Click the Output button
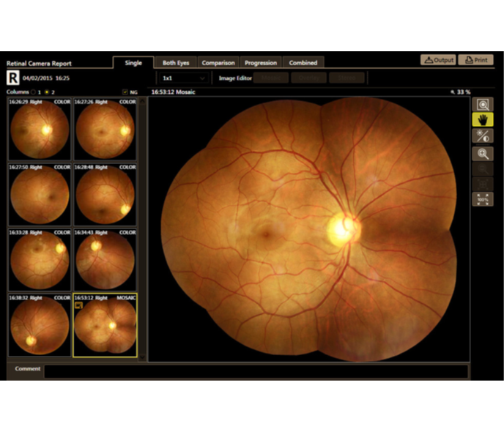 (x=438, y=60)
